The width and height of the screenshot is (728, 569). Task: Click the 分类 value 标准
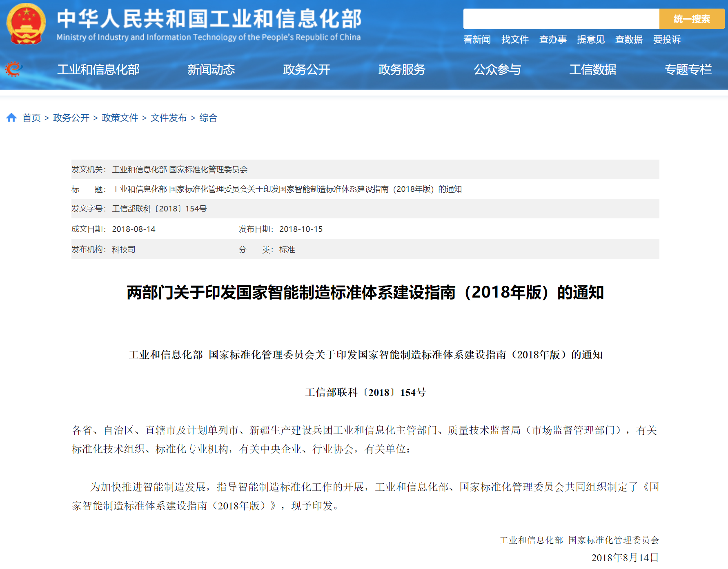[x=287, y=249]
